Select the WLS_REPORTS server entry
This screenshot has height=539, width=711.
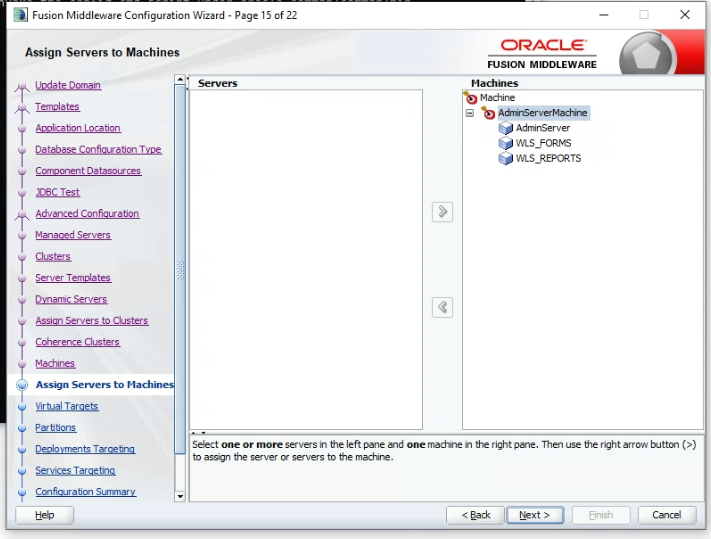548,159
